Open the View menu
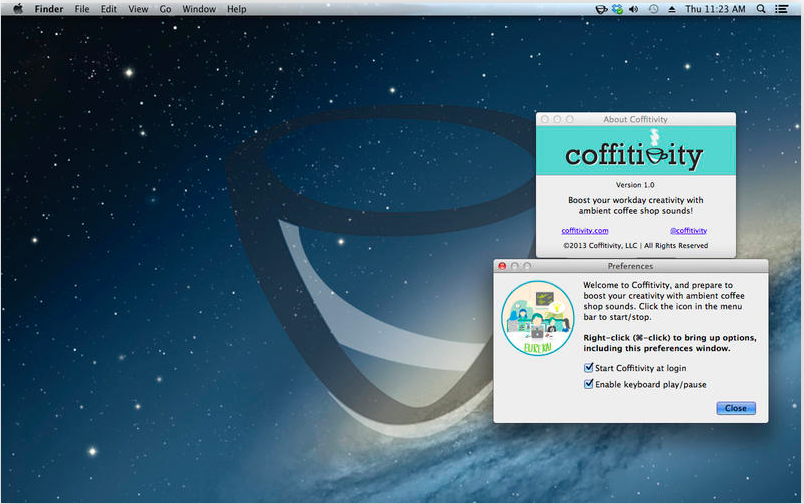Viewport: 804px width, 504px height. tap(138, 9)
